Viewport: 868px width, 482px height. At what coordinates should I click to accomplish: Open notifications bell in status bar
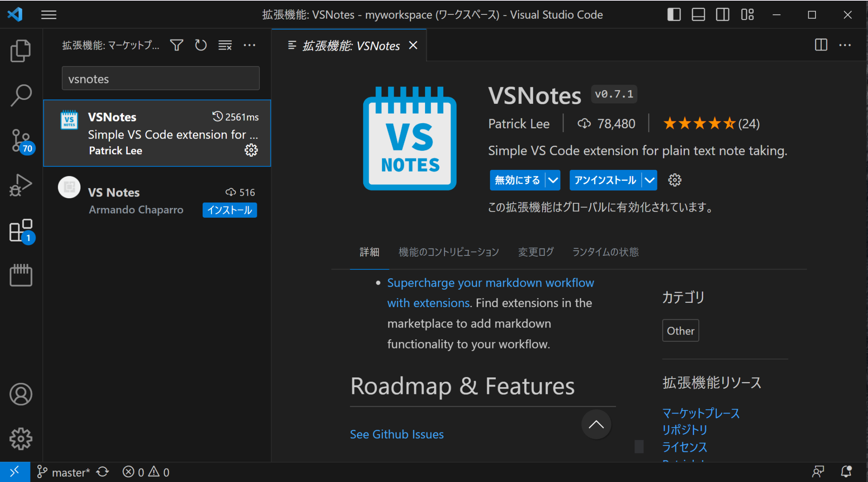point(846,471)
